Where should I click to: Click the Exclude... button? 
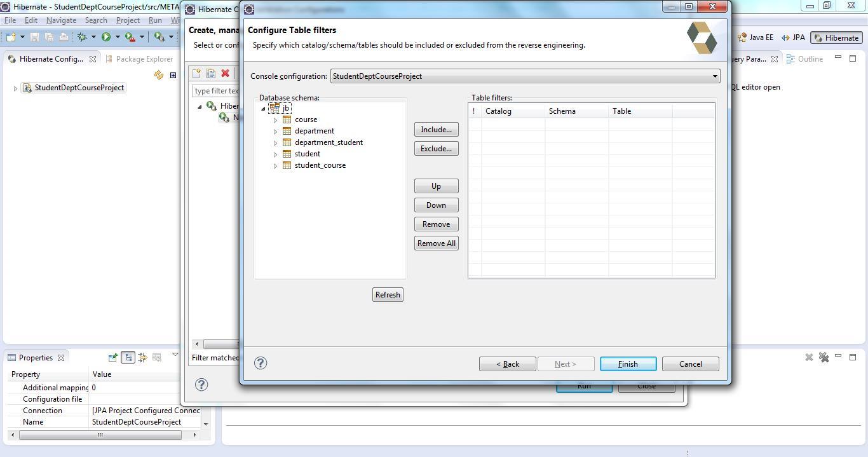click(436, 149)
